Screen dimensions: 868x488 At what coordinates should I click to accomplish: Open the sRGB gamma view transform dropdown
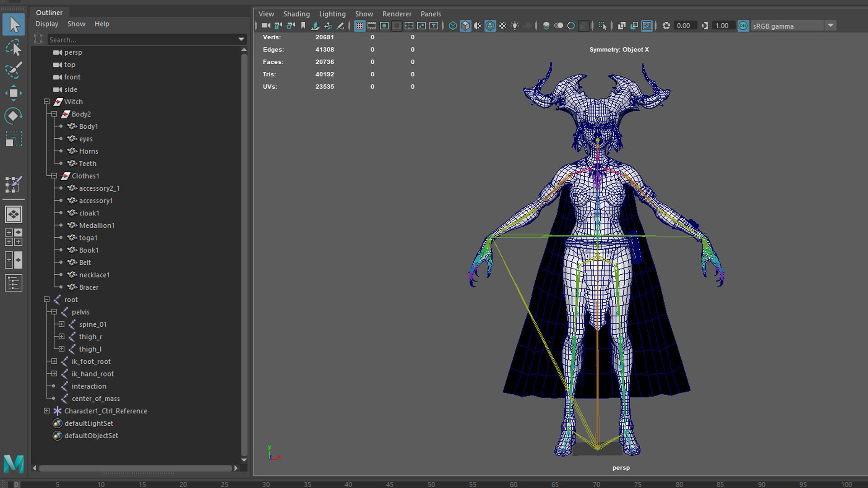coord(830,26)
